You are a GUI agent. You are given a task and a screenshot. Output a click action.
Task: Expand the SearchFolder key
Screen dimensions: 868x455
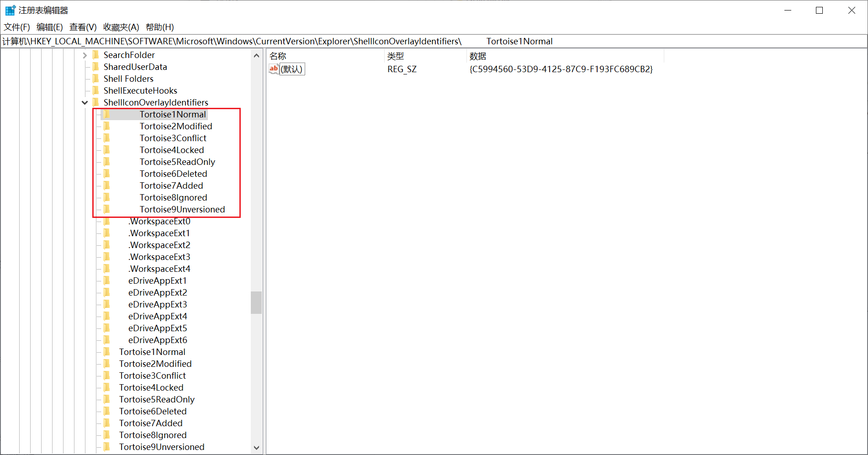pyautogui.click(x=85, y=55)
